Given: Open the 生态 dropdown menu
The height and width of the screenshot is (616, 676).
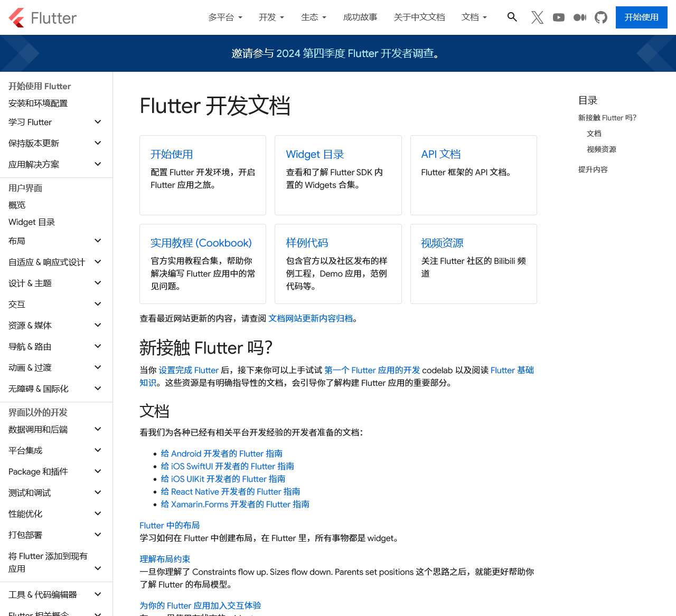Looking at the screenshot, I should click(x=314, y=17).
